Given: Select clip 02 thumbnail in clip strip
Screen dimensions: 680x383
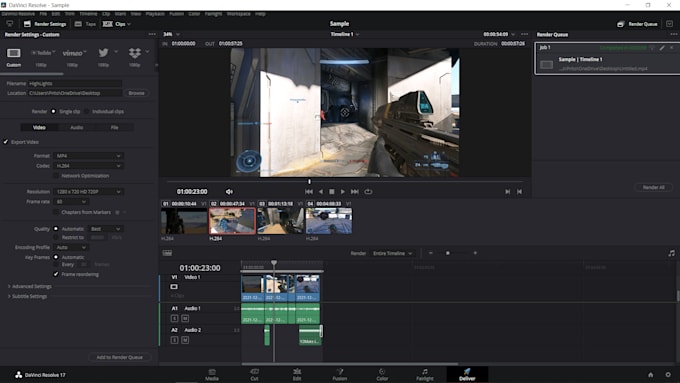Looking at the screenshot, I should click(232, 221).
